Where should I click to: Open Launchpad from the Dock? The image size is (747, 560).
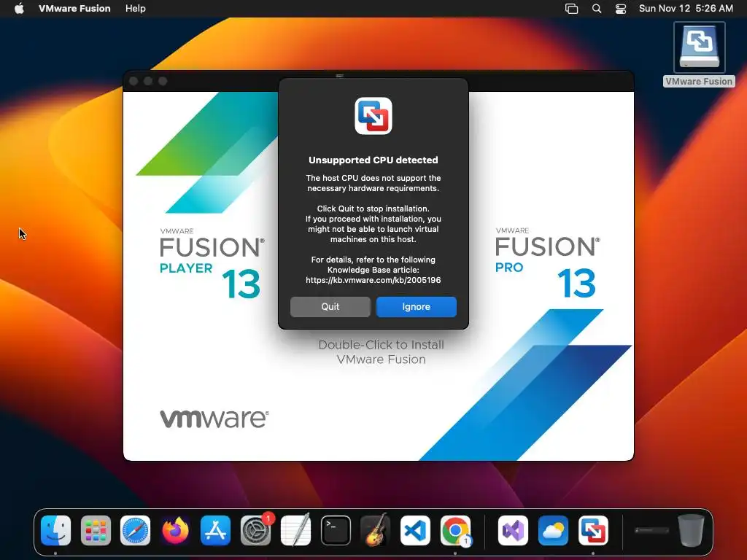(x=96, y=531)
